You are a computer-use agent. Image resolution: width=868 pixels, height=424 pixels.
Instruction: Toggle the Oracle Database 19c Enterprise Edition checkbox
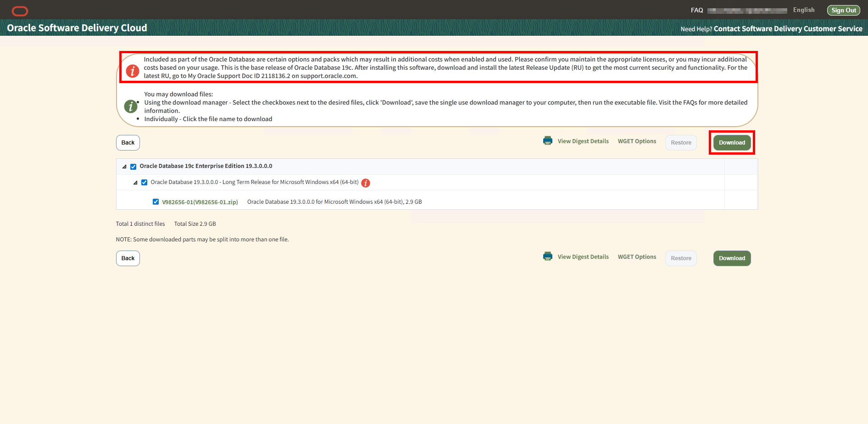click(134, 167)
